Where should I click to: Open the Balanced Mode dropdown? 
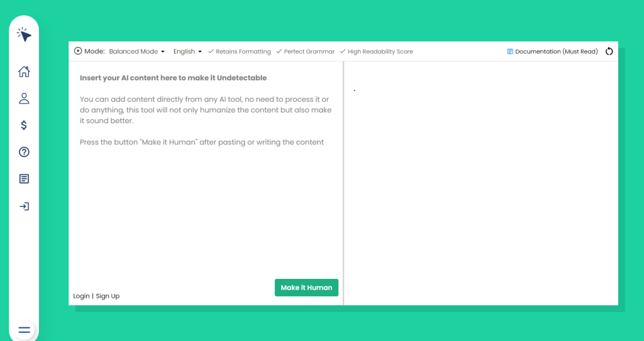pyautogui.click(x=136, y=51)
